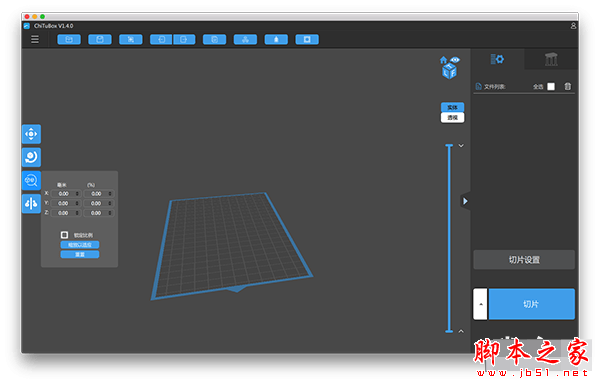Click the Z percent stepper arrows
The image size is (600, 384).
coord(110,213)
